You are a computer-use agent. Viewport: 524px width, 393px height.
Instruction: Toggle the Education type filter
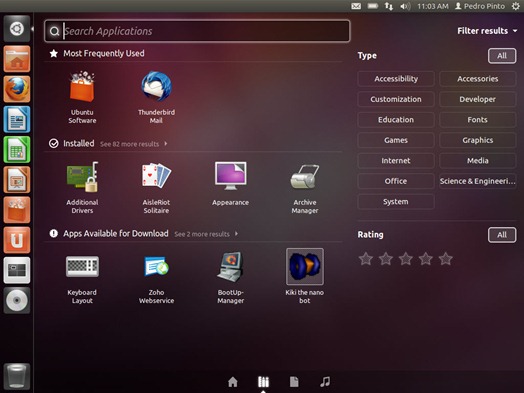tap(396, 120)
